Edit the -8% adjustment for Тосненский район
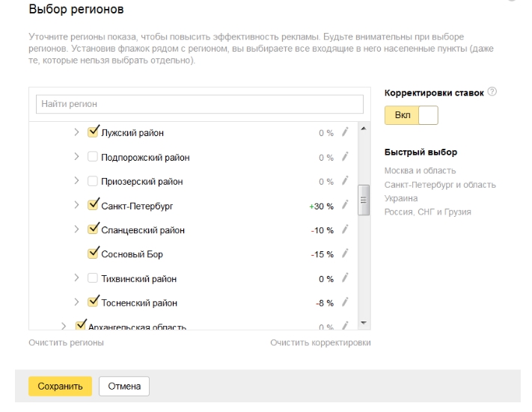This screenshot has width=532, height=412. coord(345,303)
